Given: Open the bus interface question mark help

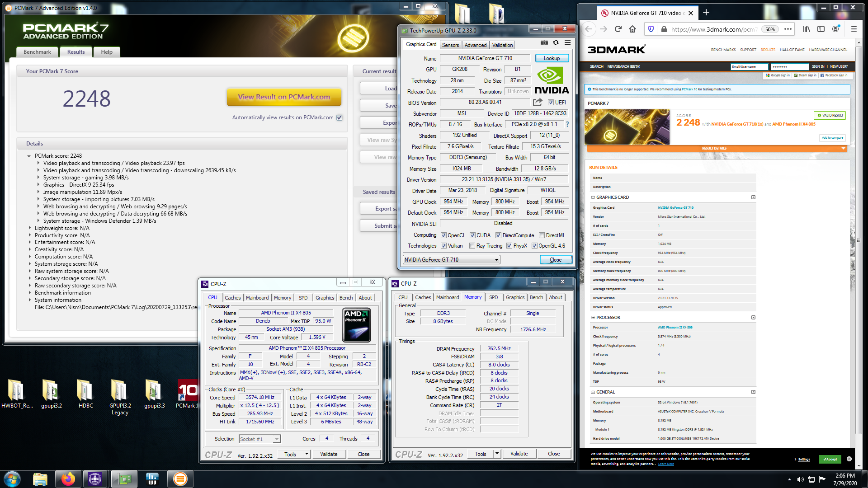Looking at the screenshot, I should coord(567,124).
